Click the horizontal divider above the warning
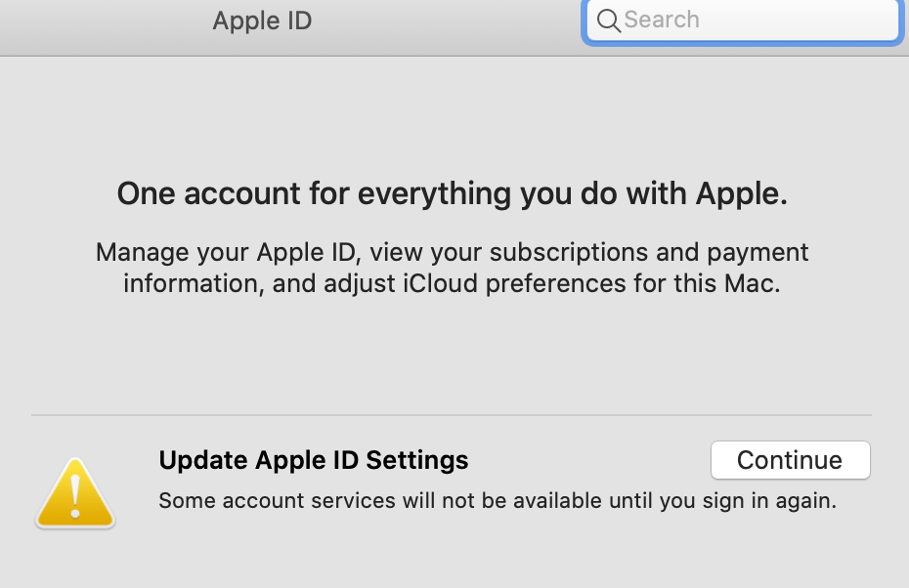Viewport: 909px width, 588px height. pyautogui.click(x=452, y=415)
